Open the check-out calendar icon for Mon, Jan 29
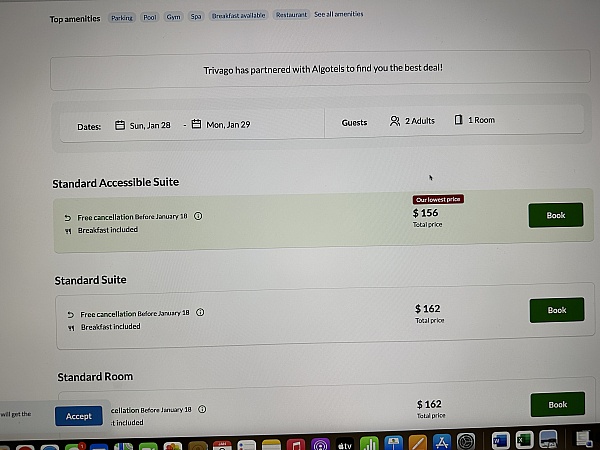 tap(196, 124)
